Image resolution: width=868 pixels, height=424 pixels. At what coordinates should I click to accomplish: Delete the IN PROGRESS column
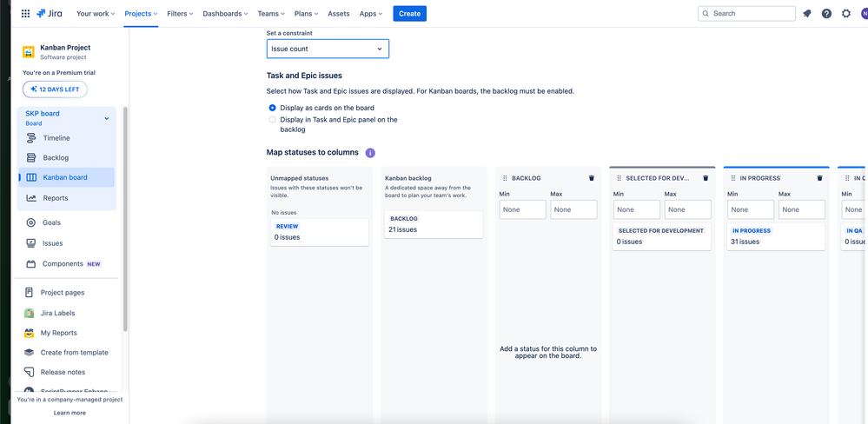tap(819, 178)
